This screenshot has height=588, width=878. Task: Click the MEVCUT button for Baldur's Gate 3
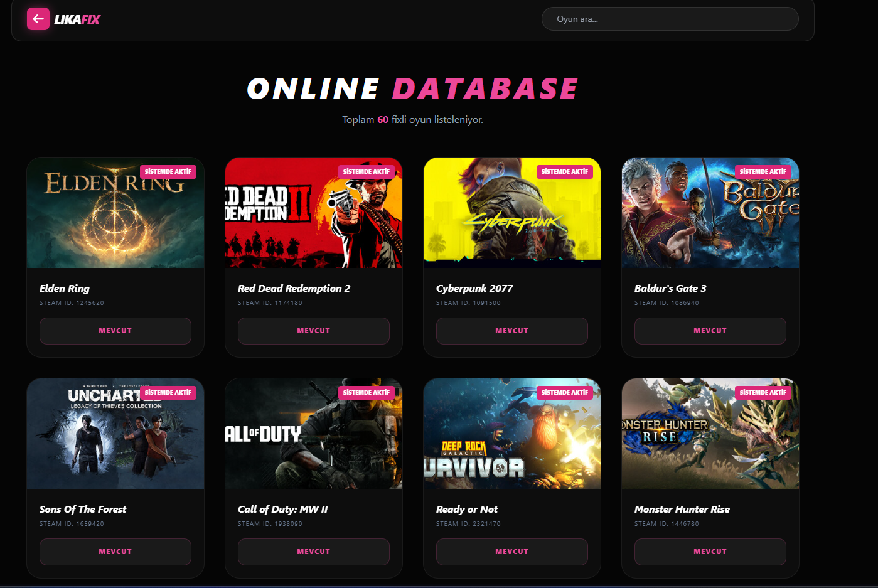[710, 331]
